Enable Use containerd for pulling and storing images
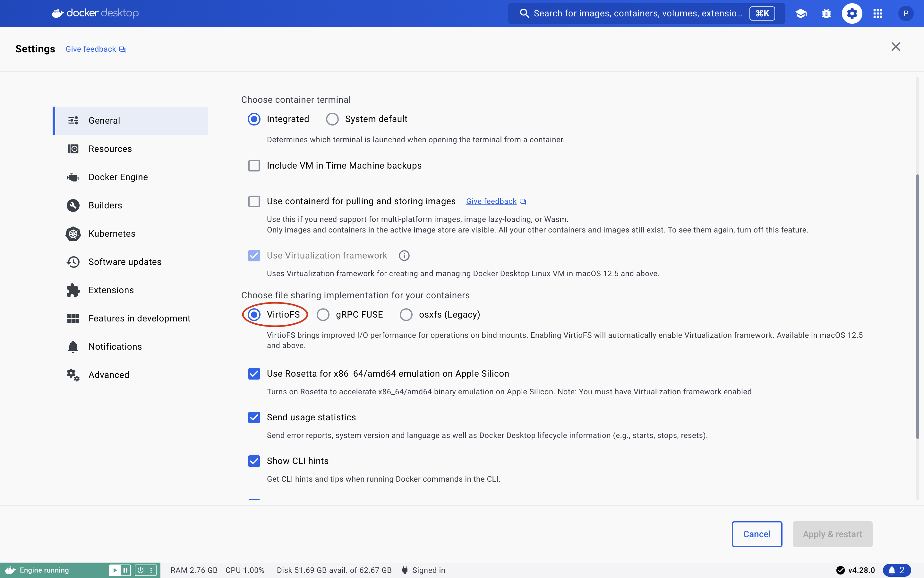The image size is (924, 578). [x=254, y=201]
